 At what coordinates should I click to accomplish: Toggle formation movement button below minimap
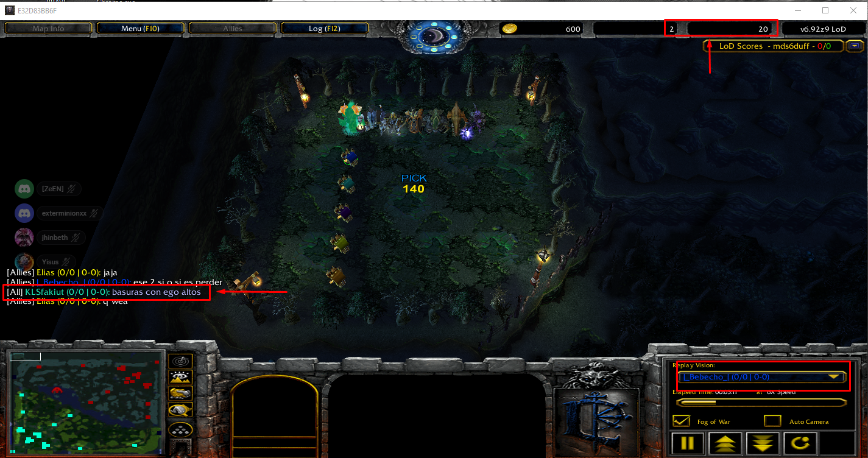click(x=180, y=429)
